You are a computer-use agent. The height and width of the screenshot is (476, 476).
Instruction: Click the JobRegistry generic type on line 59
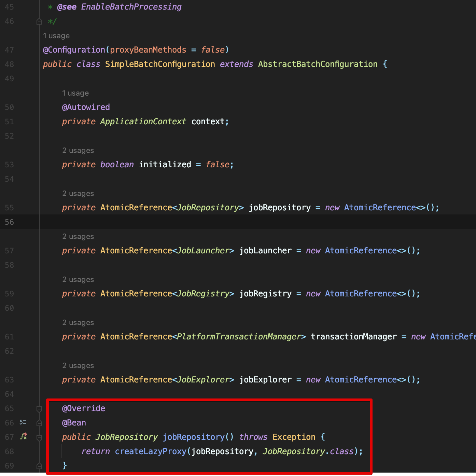203,294
